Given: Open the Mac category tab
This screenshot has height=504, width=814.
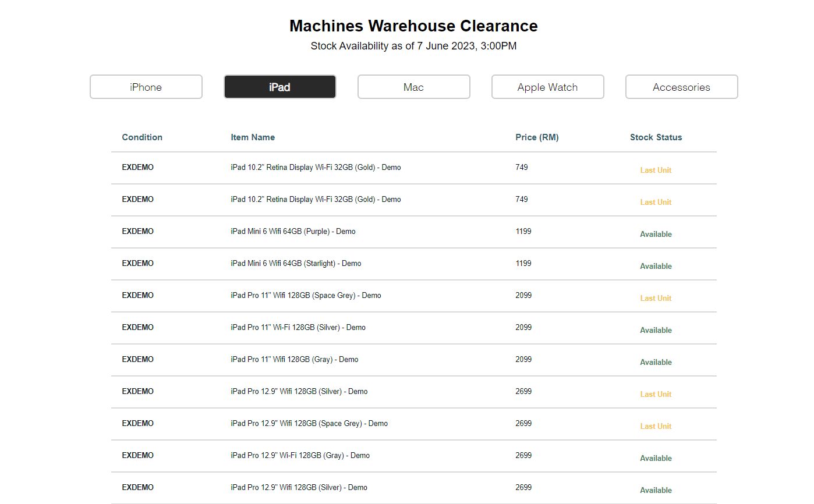Looking at the screenshot, I should point(414,87).
